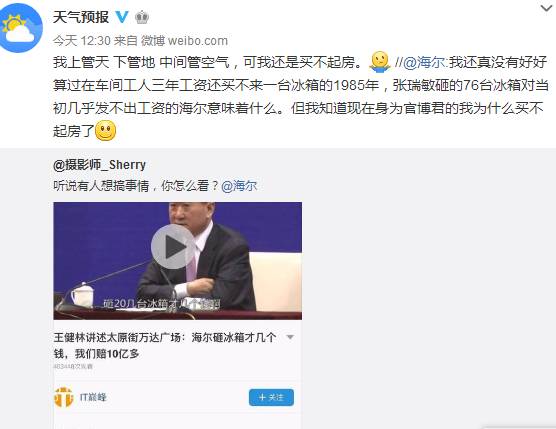Click the blue verified V badge
556x429 pixels.
122,17
